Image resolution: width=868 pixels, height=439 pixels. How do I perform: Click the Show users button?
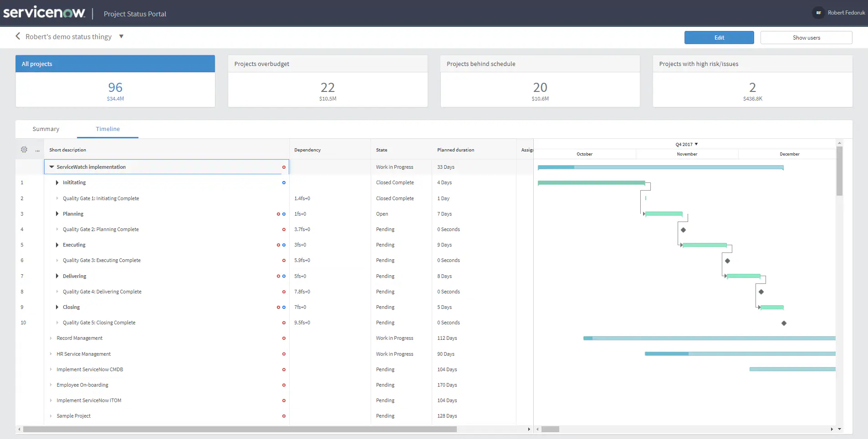point(806,38)
